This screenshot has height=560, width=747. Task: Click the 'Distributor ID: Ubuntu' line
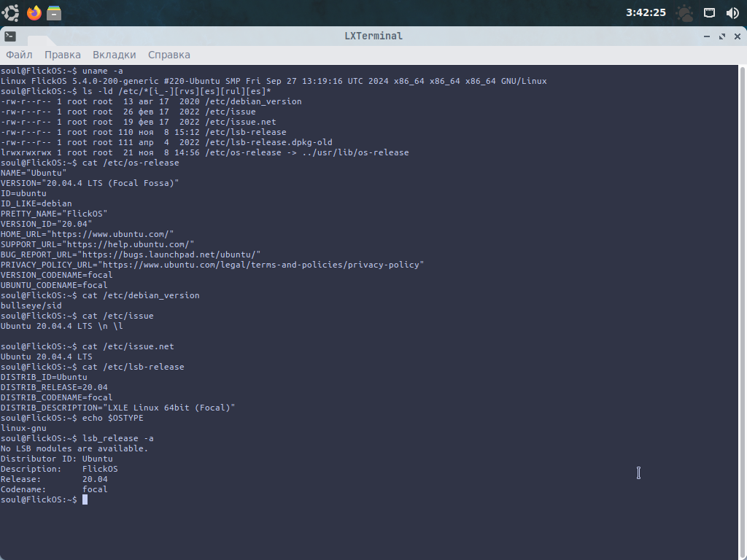click(x=57, y=459)
